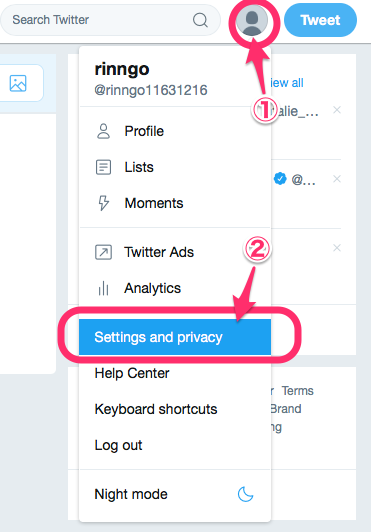
Task: Dismiss third suggested account with X
Action: 337,248
